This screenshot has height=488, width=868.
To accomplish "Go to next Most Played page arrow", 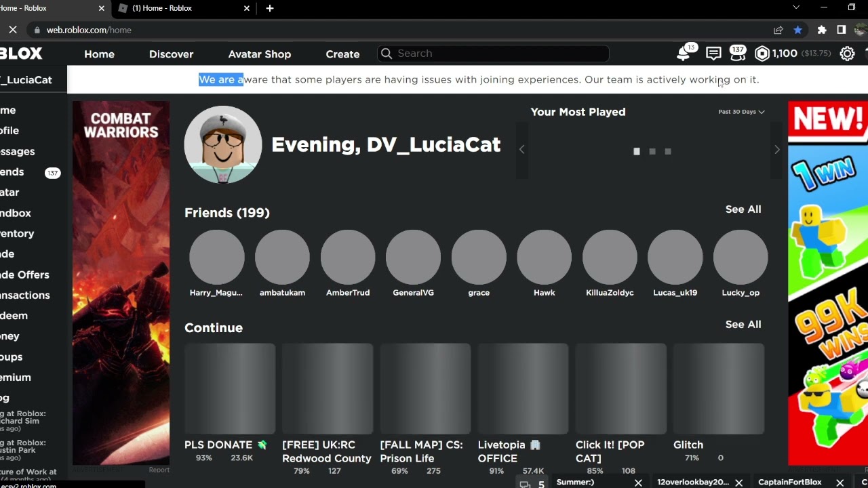I will point(777,150).
